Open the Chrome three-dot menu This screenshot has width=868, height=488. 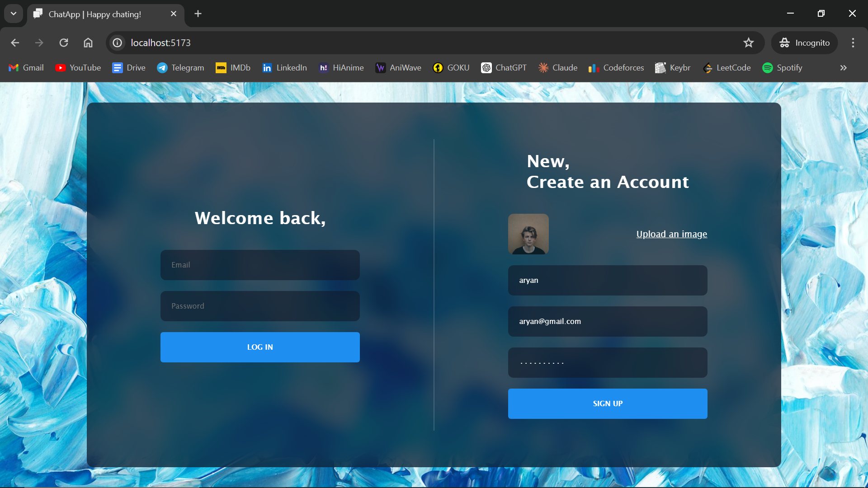[853, 42]
